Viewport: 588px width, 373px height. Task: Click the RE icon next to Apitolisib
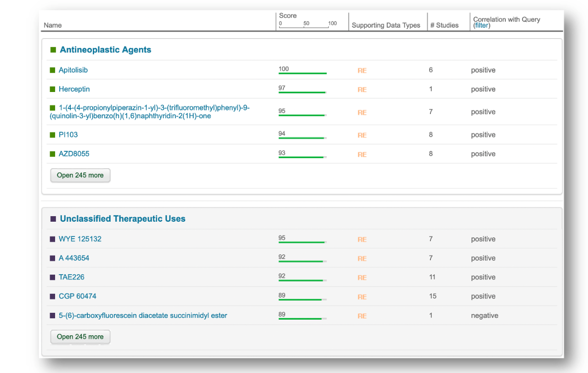click(x=362, y=70)
